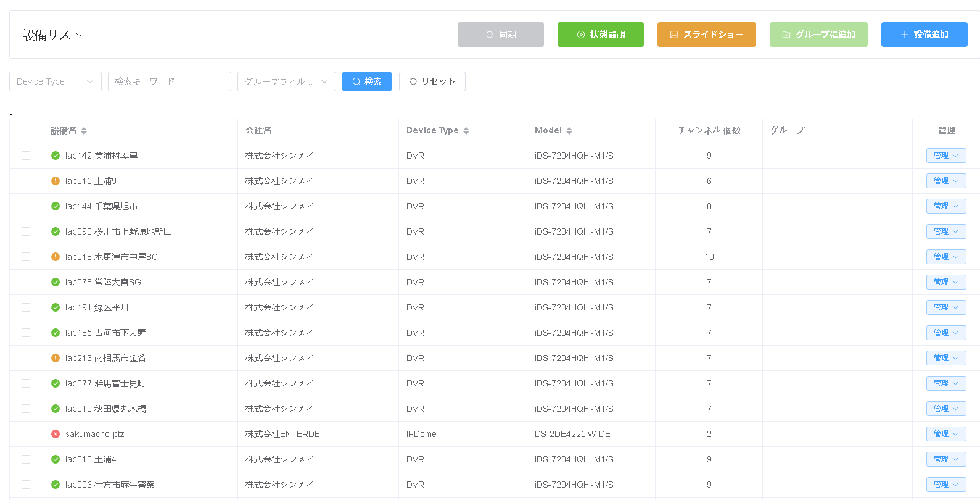Click the green status icon for lap078 常陸大宮SG

point(56,282)
